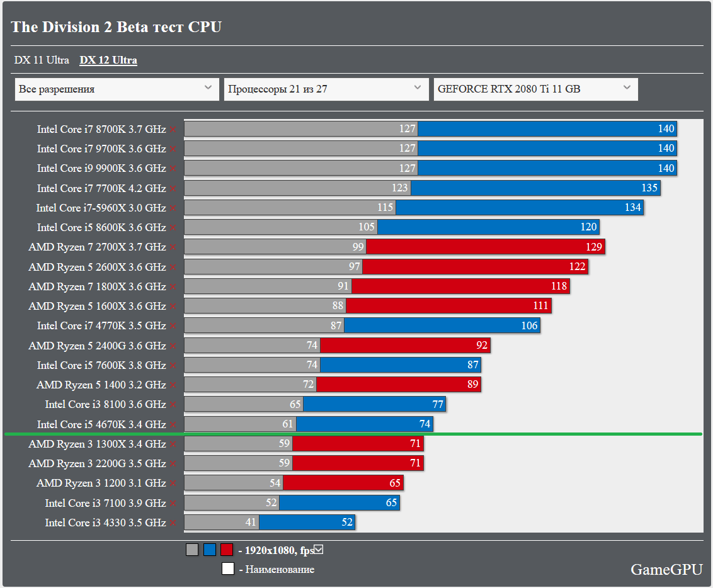713x588 pixels.
Task: Remove Intel Core i7 8700K row via red X
Action: (x=173, y=130)
